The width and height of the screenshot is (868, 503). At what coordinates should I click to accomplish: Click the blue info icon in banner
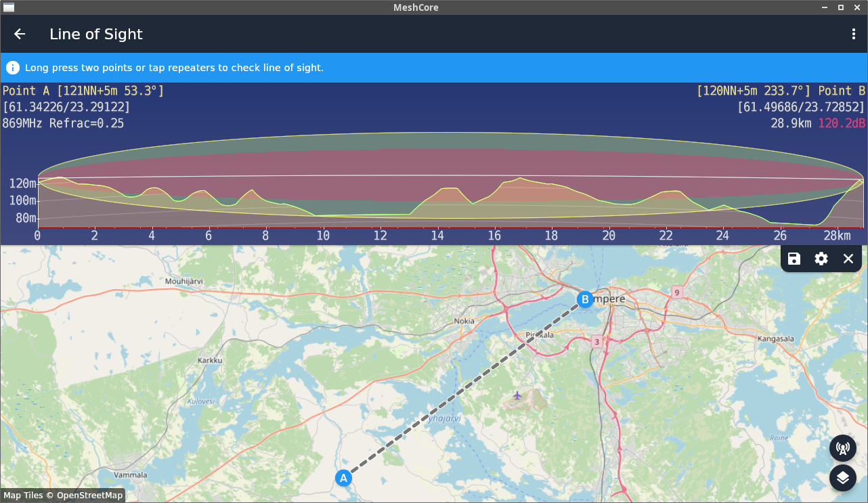pos(13,68)
